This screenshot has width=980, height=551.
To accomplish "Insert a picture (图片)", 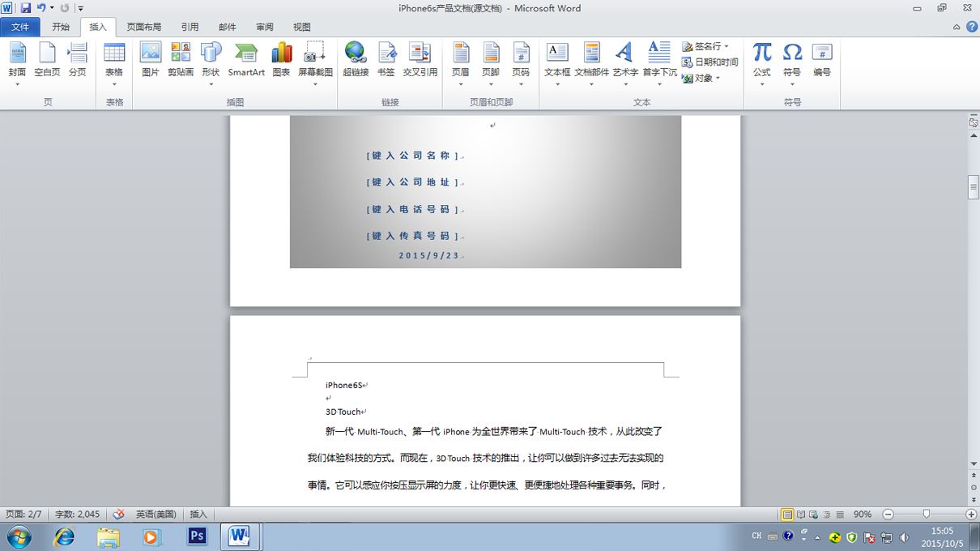I will point(151,60).
